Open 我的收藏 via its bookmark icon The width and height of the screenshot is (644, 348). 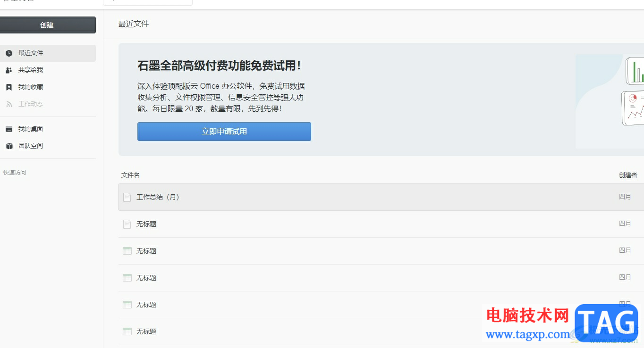click(9, 87)
